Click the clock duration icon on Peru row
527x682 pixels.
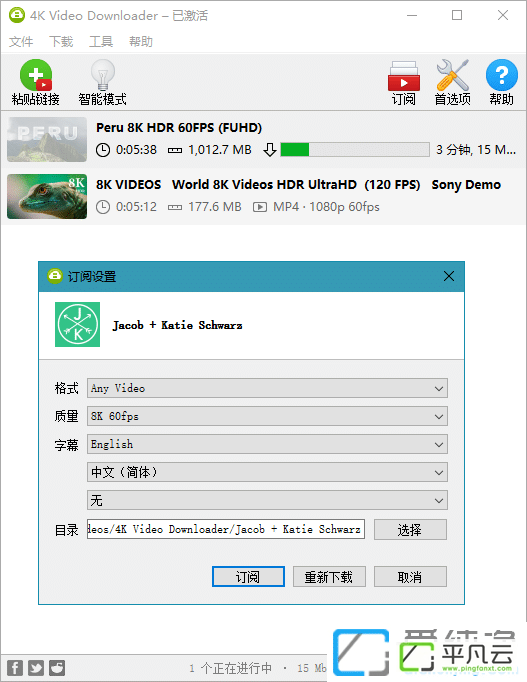[x=103, y=150]
